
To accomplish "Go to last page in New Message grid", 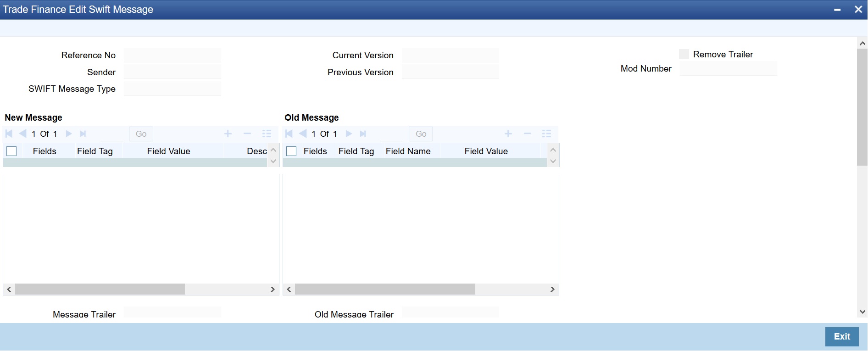I will coord(83,134).
